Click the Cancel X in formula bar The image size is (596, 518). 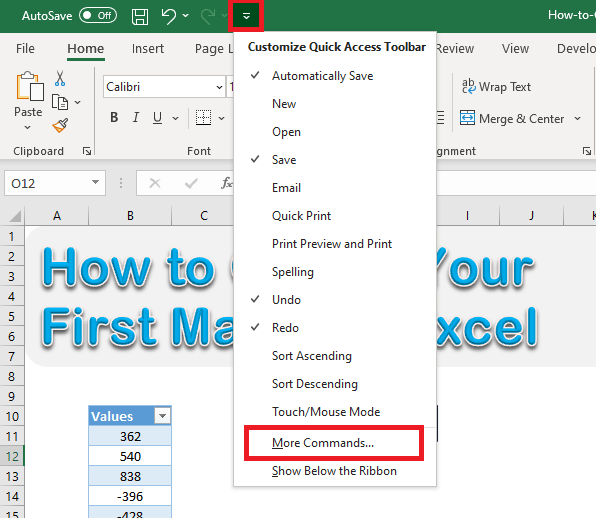pyautogui.click(x=155, y=184)
